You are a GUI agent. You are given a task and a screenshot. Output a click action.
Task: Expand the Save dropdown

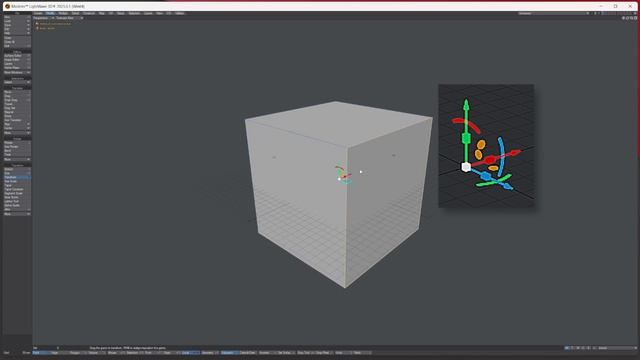tap(17, 25)
